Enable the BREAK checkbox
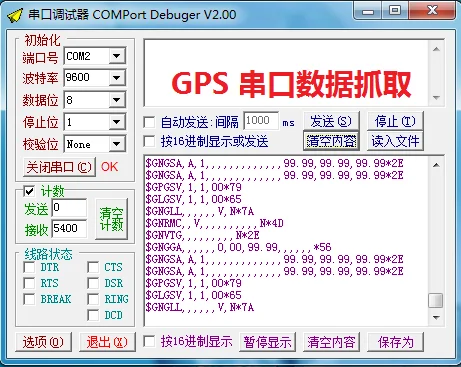 [x=29, y=299]
